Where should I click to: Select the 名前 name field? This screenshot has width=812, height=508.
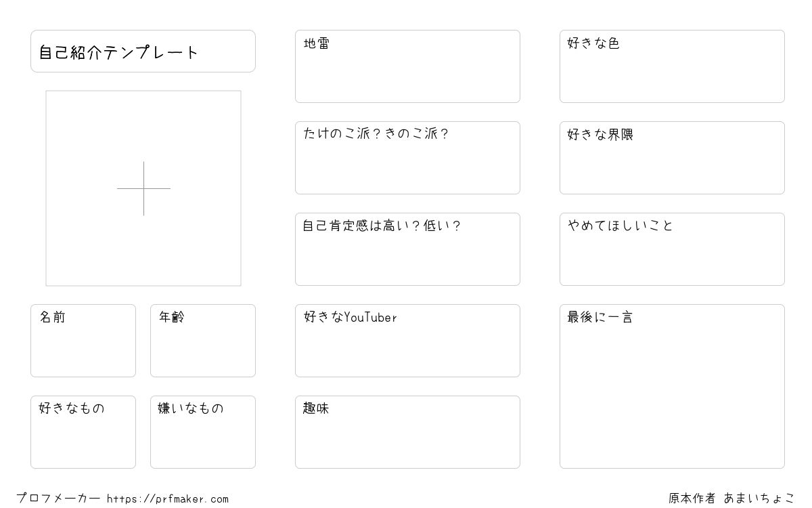83,341
